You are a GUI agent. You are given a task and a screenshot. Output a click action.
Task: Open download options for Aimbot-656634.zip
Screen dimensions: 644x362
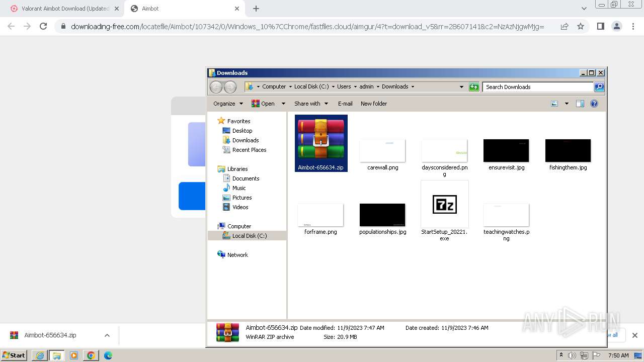107,335
